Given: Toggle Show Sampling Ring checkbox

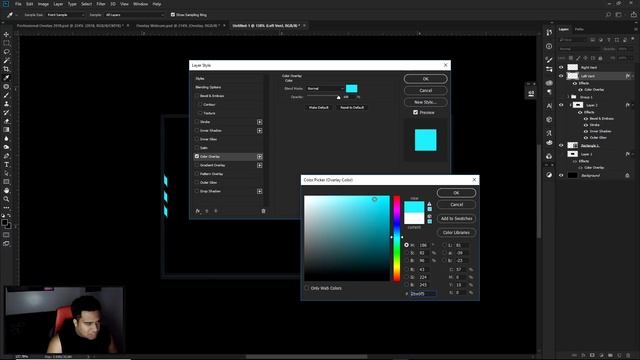Looking at the screenshot, I should tap(173, 15).
